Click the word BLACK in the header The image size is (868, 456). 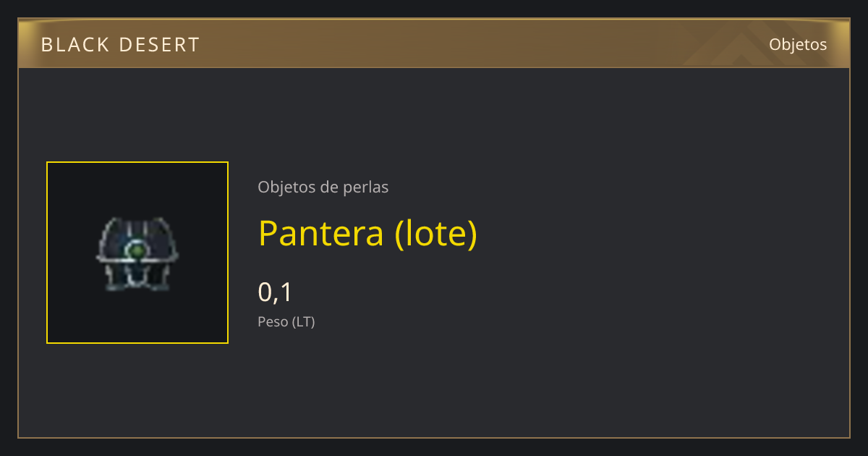point(72,45)
